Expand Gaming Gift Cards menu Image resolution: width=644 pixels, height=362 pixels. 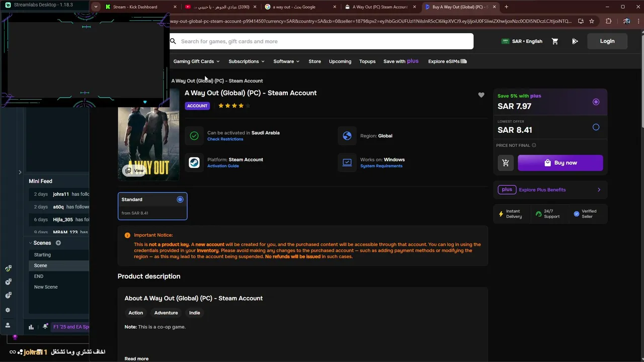(196, 61)
